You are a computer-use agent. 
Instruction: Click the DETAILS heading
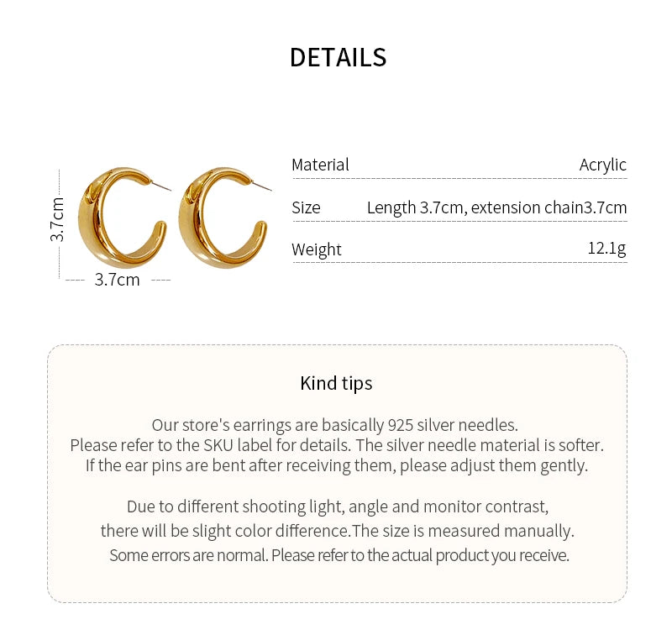(338, 57)
